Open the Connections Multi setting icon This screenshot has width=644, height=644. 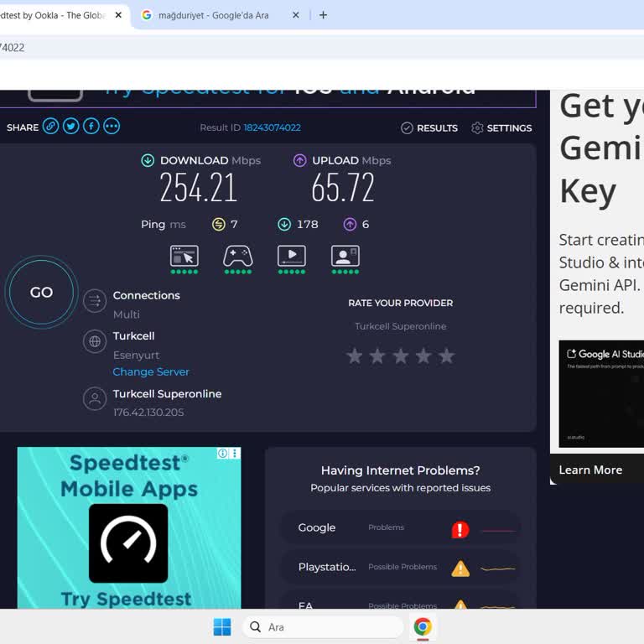click(95, 301)
